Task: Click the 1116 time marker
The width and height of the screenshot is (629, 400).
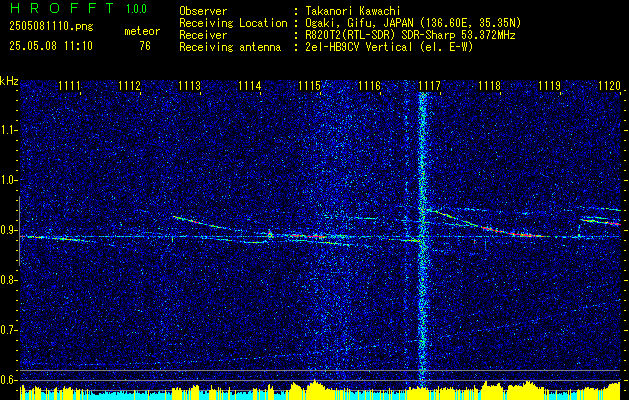Action: pyautogui.click(x=369, y=86)
